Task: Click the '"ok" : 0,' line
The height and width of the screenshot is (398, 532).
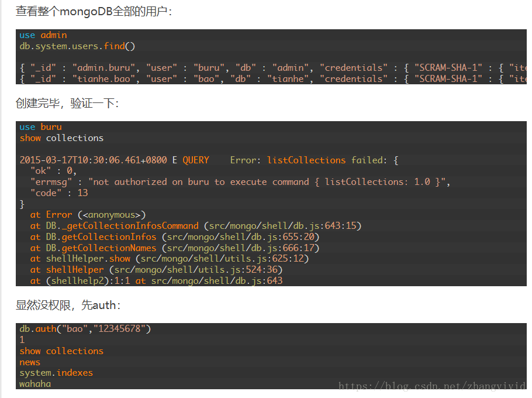Action: point(53,171)
